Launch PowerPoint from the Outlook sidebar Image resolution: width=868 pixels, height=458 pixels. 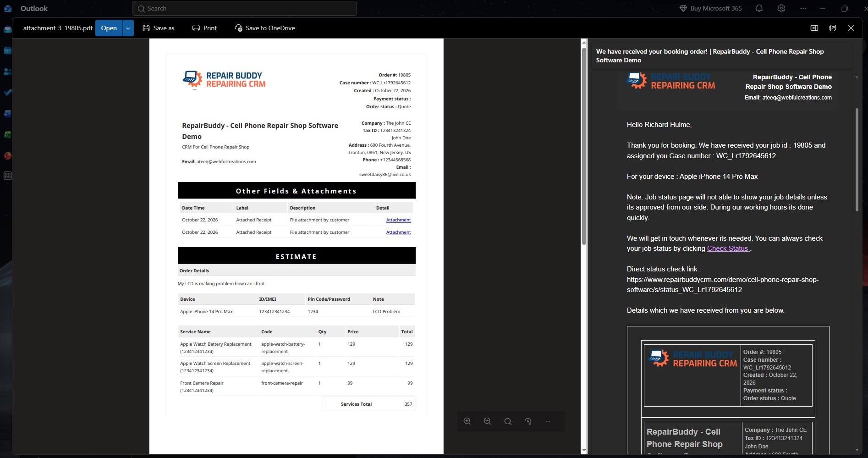pos(7,156)
